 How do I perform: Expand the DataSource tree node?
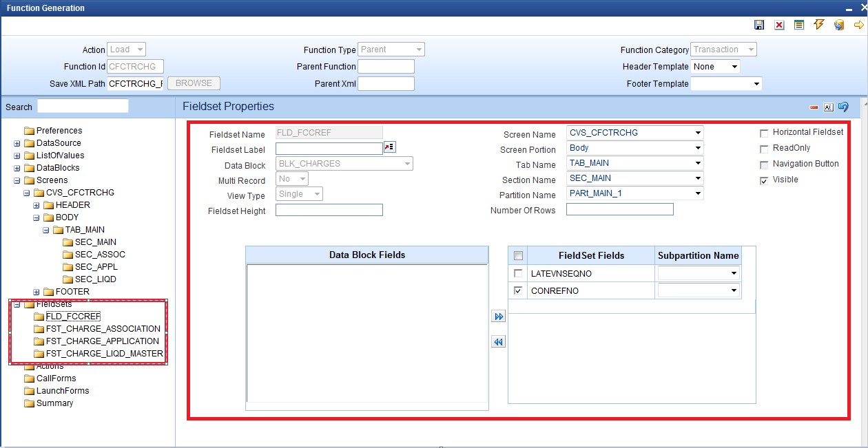coord(17,143)
